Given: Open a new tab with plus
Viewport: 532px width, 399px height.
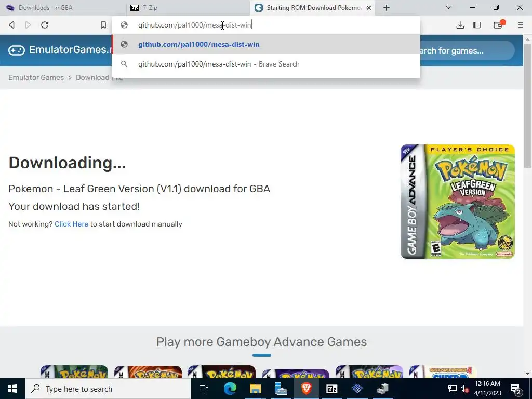Looking at the screenshot, I should [387, 8].
